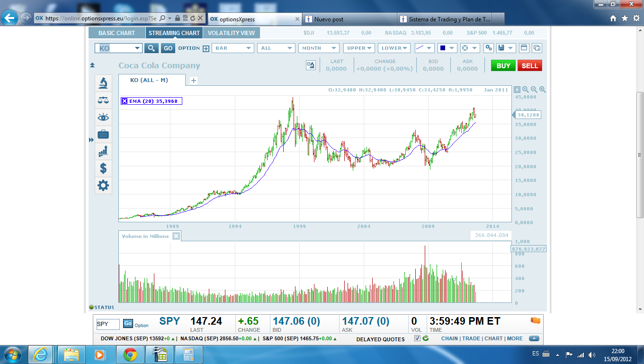This screenshot has width=644, height=364.
Task: Click the browser address bar URL
Action: point(100,18)
